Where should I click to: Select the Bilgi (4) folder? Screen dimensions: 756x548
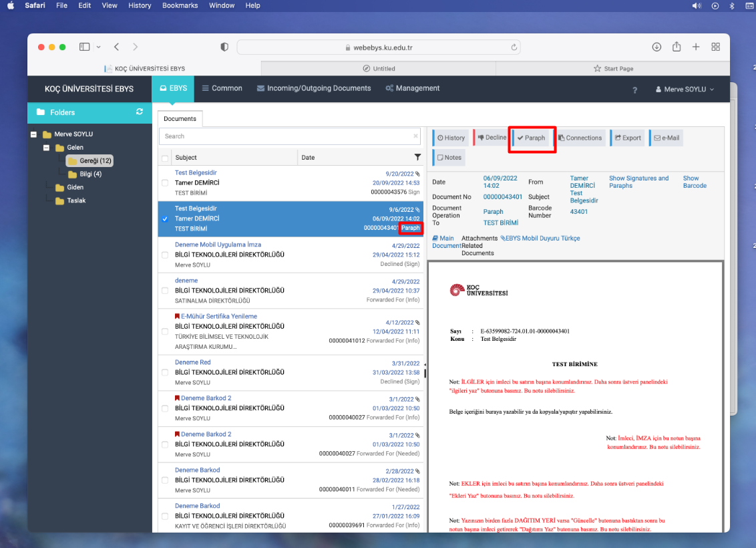point(90,174)
